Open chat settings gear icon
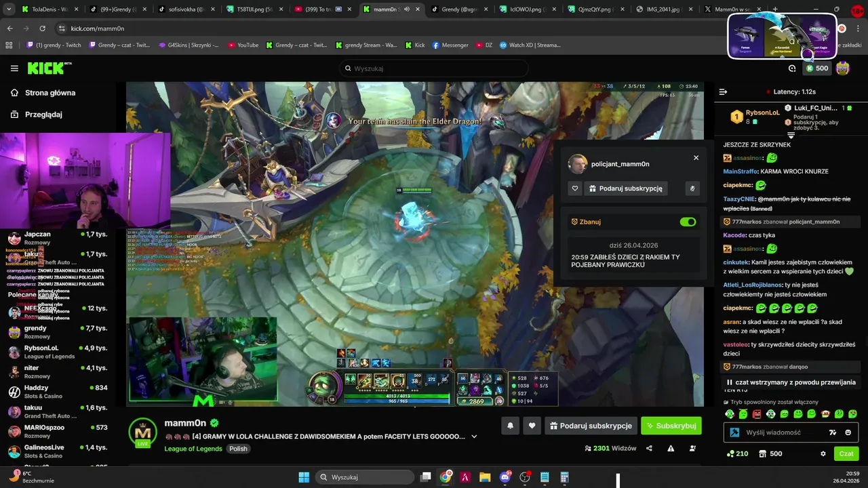 (823, 453)
